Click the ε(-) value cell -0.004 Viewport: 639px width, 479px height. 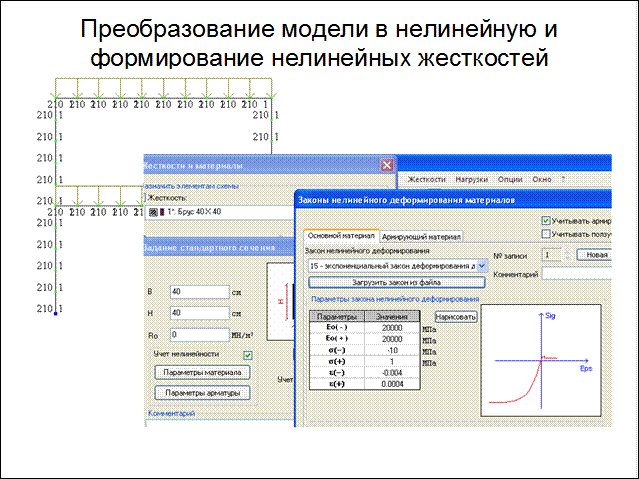click(392, 373)
